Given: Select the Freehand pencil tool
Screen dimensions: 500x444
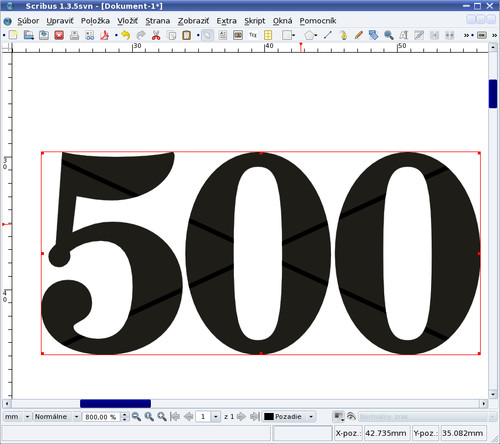Looking at the screenshot, I should [x=359, y=35].
